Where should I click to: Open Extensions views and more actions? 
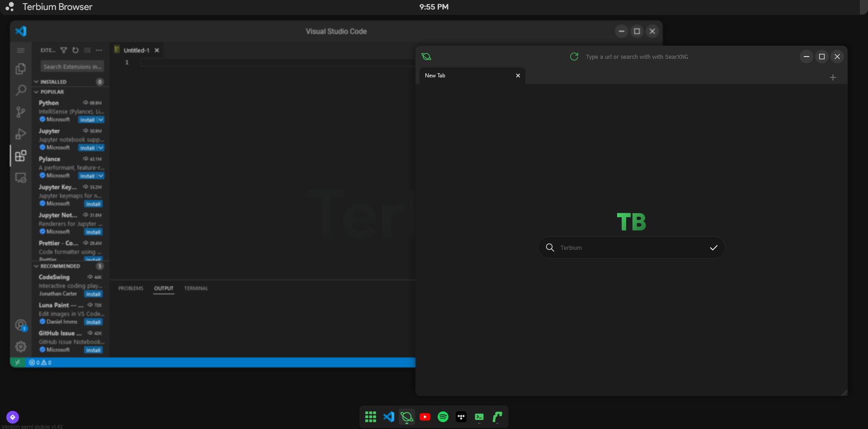(99, 50)
